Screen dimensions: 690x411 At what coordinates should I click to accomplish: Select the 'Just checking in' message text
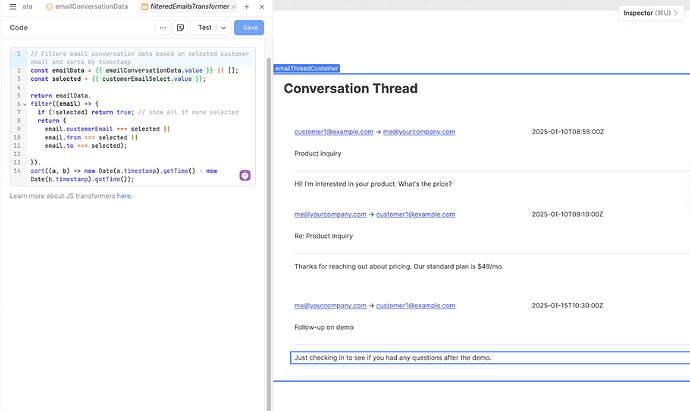pyautogui.click(x=392, y=357)
